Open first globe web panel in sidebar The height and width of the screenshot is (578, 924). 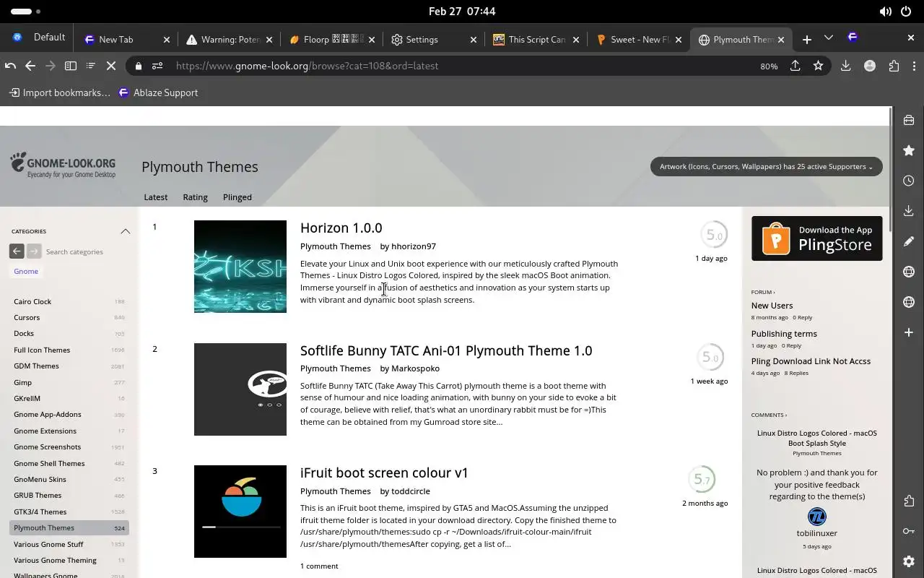[x=909, y=272]
